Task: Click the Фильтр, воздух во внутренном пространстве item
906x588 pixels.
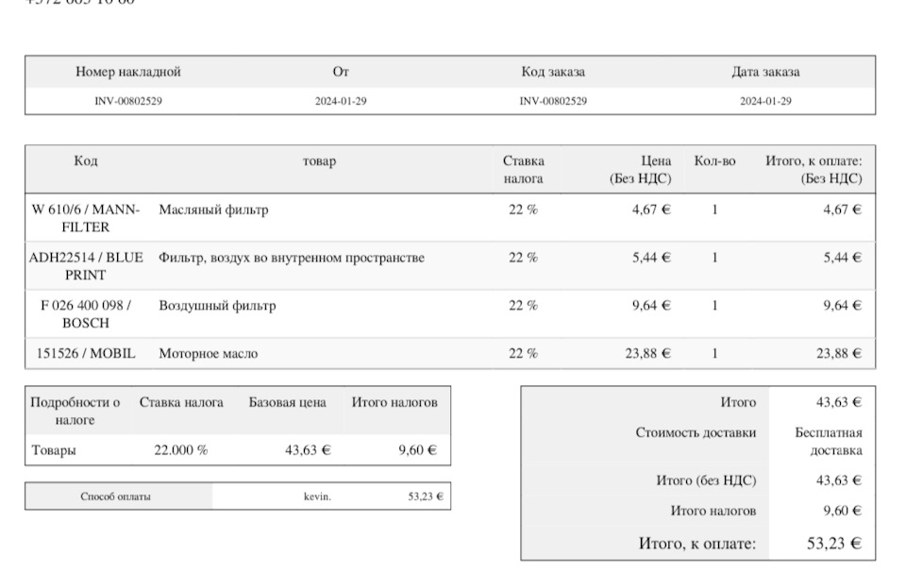Action: pyautogui.click(x=292, y=258)
